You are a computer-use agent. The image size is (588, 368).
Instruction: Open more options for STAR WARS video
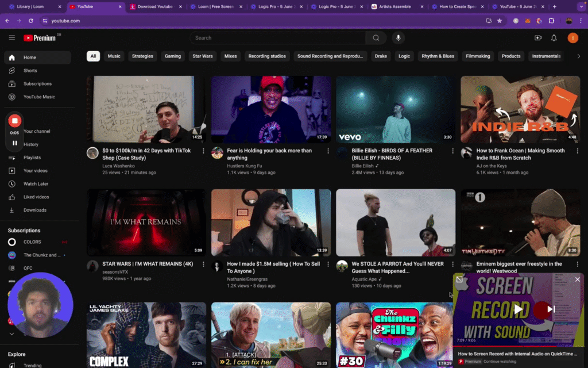[x=203, y=264]
